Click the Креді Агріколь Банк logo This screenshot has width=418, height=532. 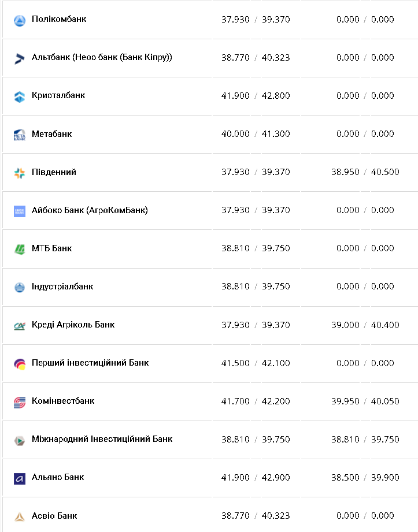point(20,325)
